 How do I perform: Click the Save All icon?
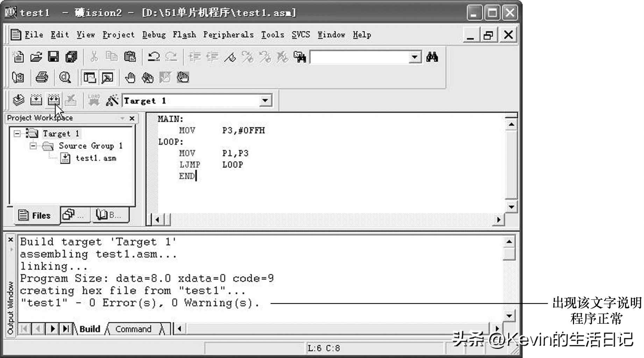pyautogui.click(x=71, y=57)
